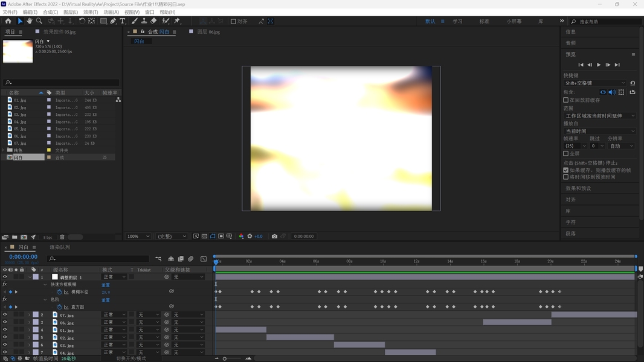Image resolution: width=644 pixels, height=362 pixels.
Task: Select the Puppet Pin tool
Action: click(x=178, y=21)
